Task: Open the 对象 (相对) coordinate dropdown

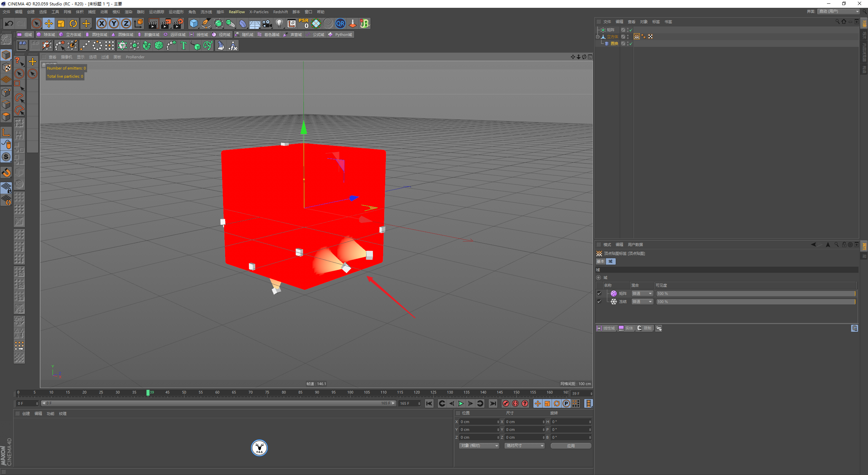Action: 479,446
